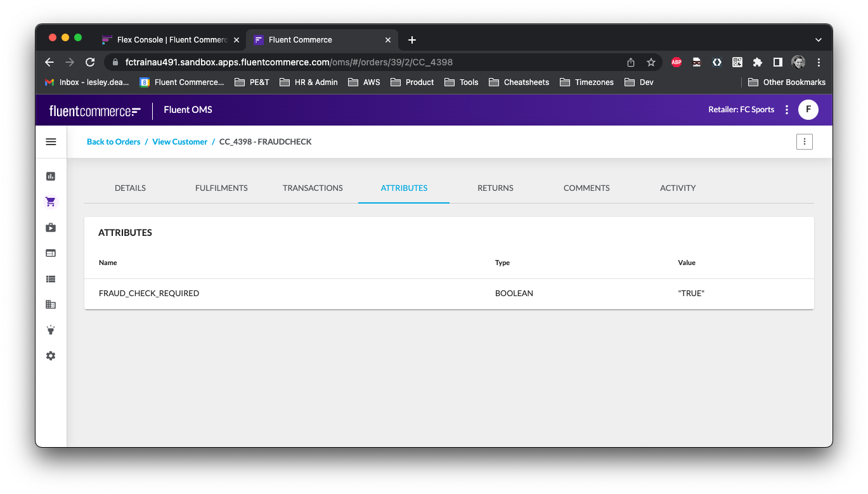Open the Inbox Gmail bookmark
The width and height of the screenshot is (868, 494).
pyautogui.click(x=87, y=82)
